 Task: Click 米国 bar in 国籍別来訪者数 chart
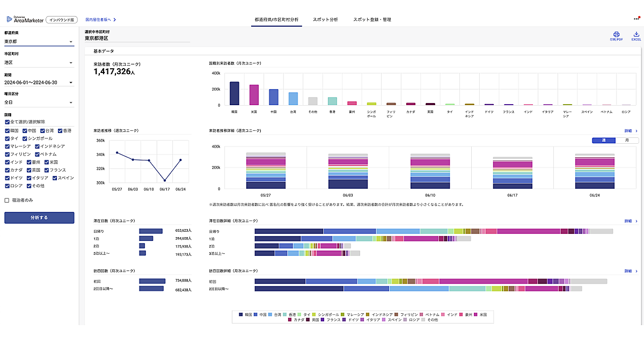[x=254, y=94]
